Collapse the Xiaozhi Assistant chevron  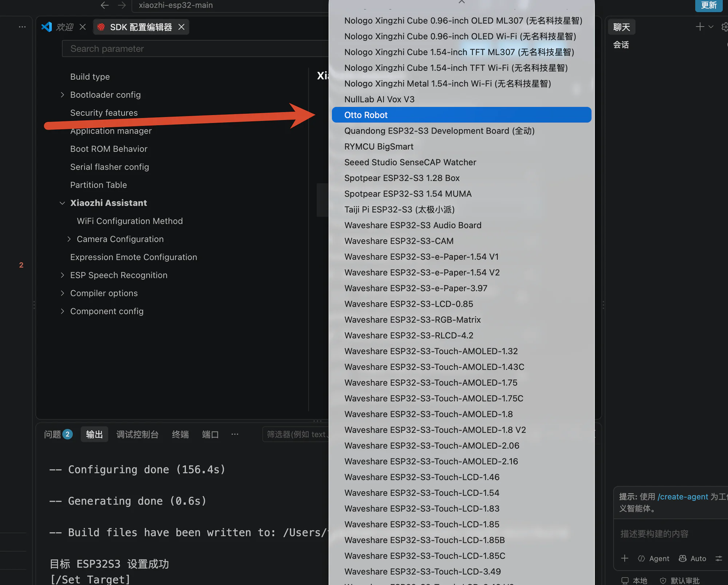(x=62, y=203)
